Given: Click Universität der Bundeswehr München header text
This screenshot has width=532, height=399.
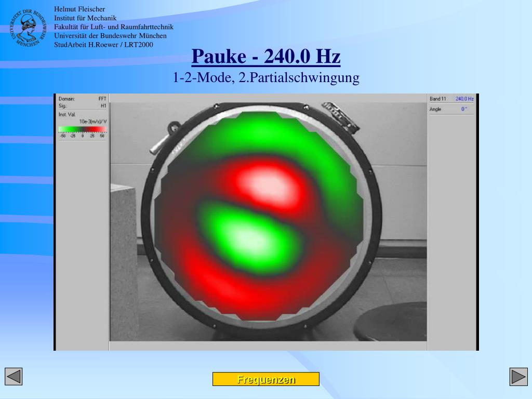Looking at the screenshot, I should coord(110,36).
